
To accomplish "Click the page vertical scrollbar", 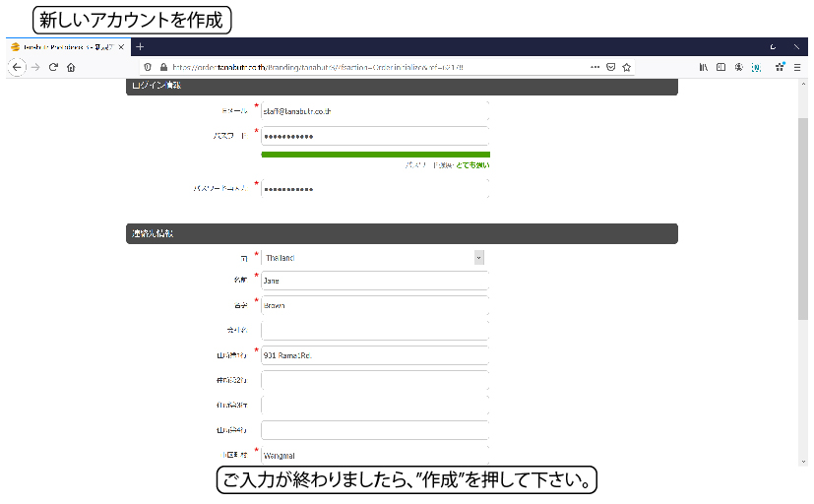I will click(802, 217).
